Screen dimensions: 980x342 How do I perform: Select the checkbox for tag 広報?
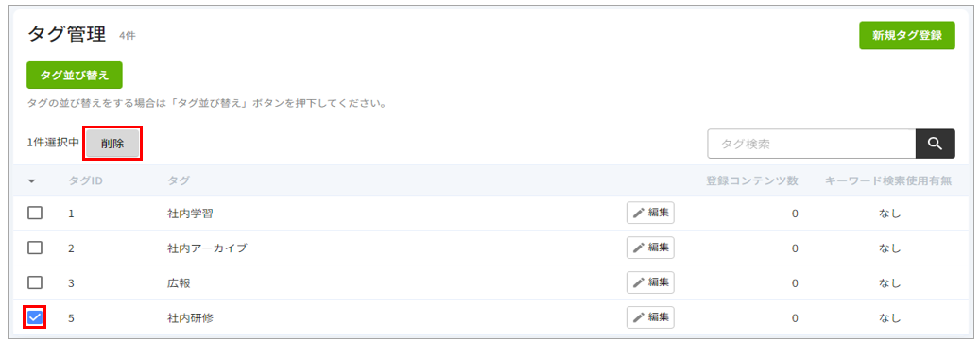point(35,282)
